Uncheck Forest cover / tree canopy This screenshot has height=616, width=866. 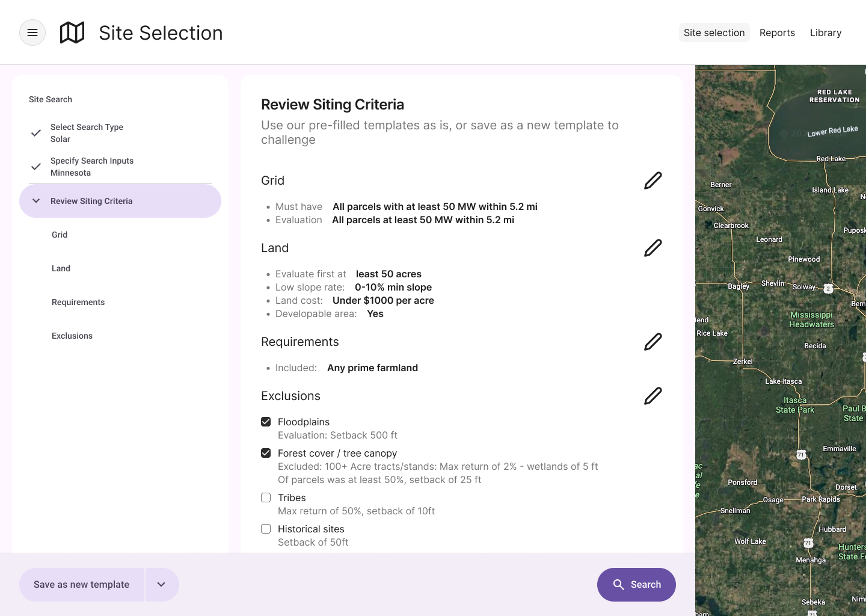266,453
